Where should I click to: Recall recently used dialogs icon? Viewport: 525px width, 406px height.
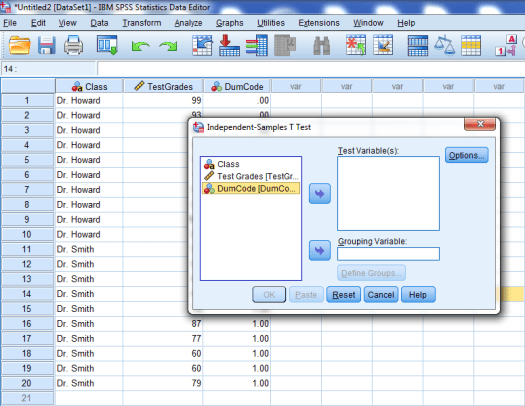pos(107,45)
